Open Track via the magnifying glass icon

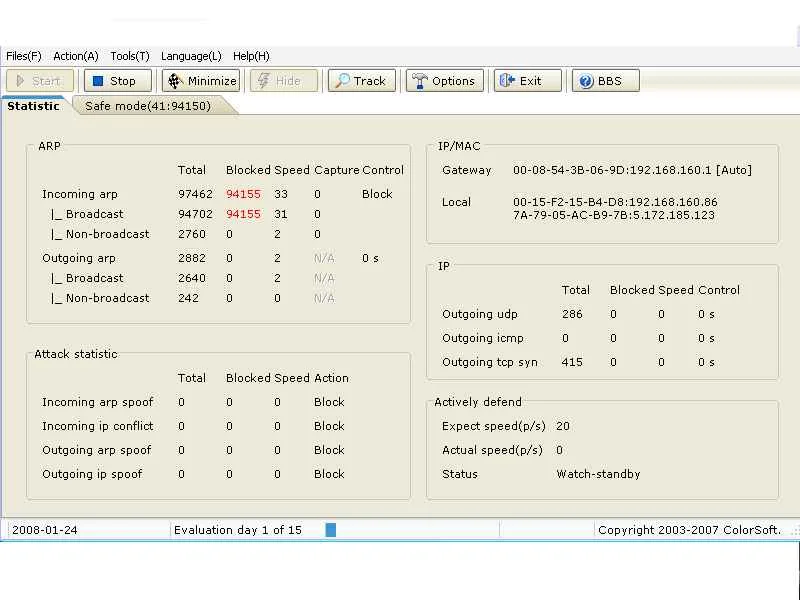pyautogui.click(x=343, y=81)
